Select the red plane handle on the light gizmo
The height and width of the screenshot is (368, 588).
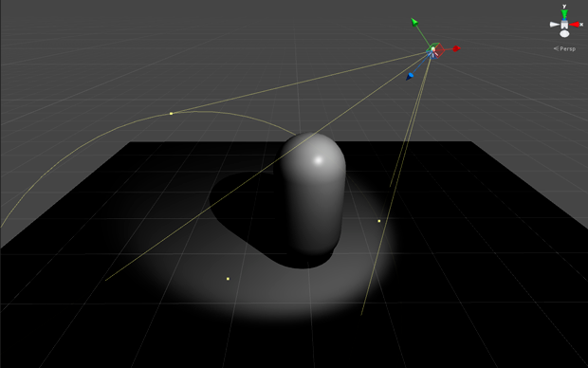pyautogui.click(x=440, y=50)
